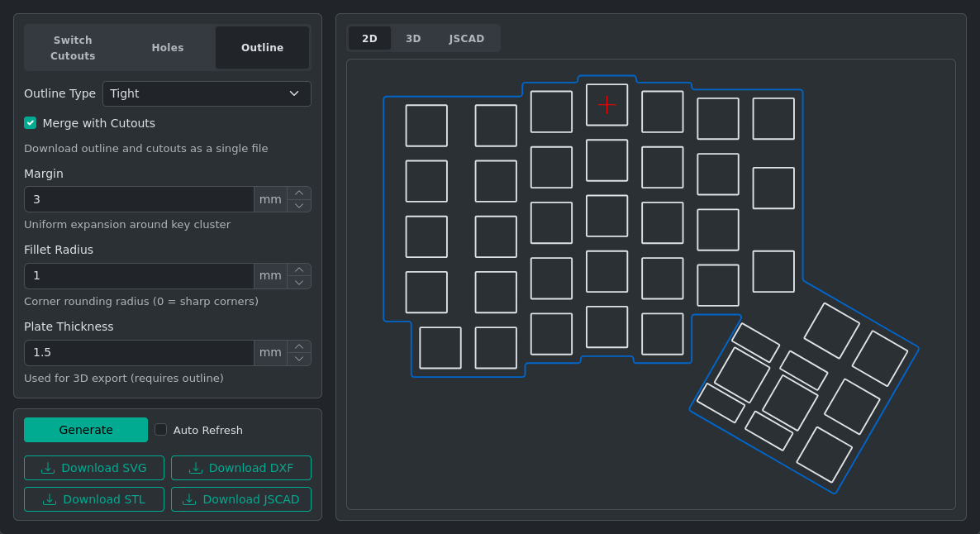Switch to the Holes tab
Viewport: 980px width, 534px height.
pos(168,47)
